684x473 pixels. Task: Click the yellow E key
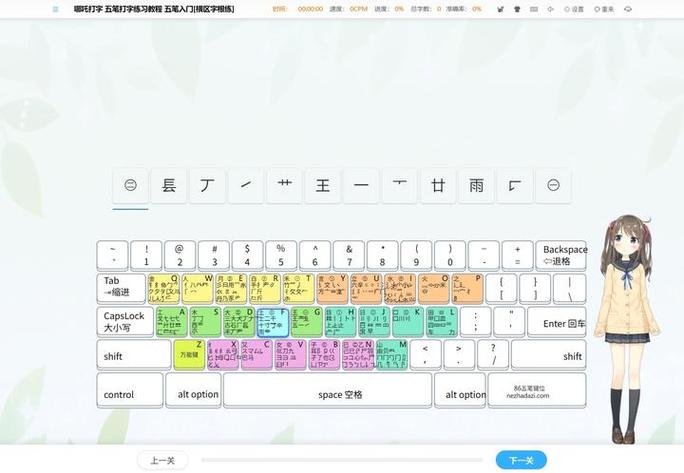[x=231, y=288]
